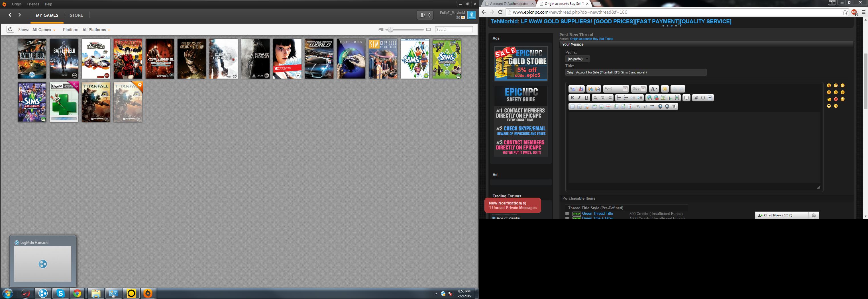
Task: Click the superscript X² icon
Action: coord(645,107)
